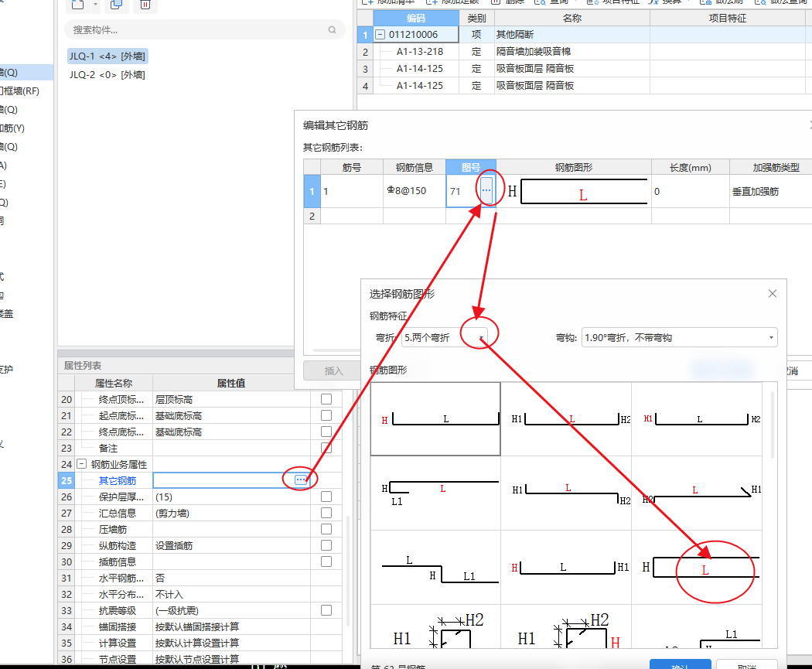Select 框墙(RF) in left sidebar
Screen dimensions: 812x669
pos(19,91)
